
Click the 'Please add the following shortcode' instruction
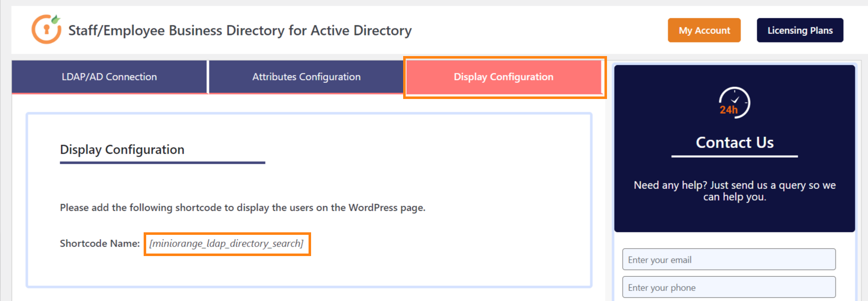point(242,208)
